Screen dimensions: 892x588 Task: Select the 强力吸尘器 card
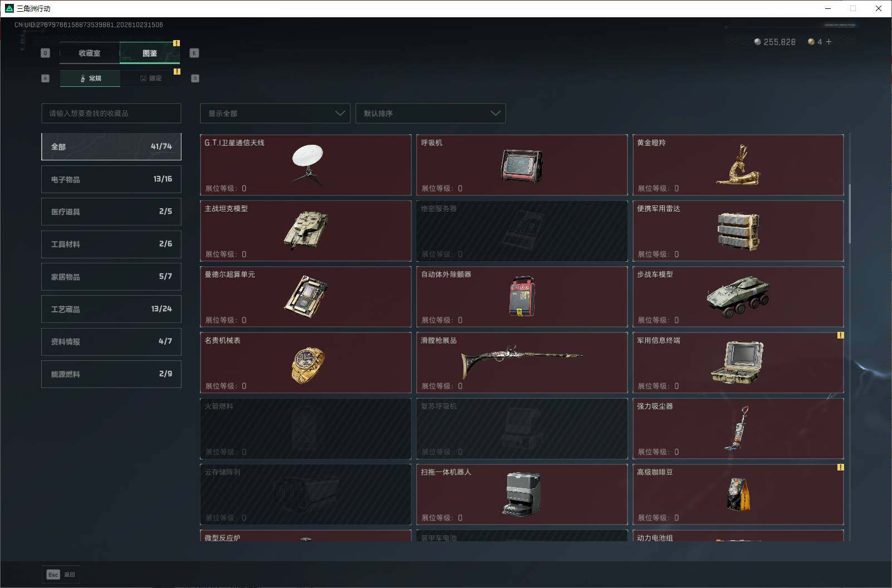(738, 429)
